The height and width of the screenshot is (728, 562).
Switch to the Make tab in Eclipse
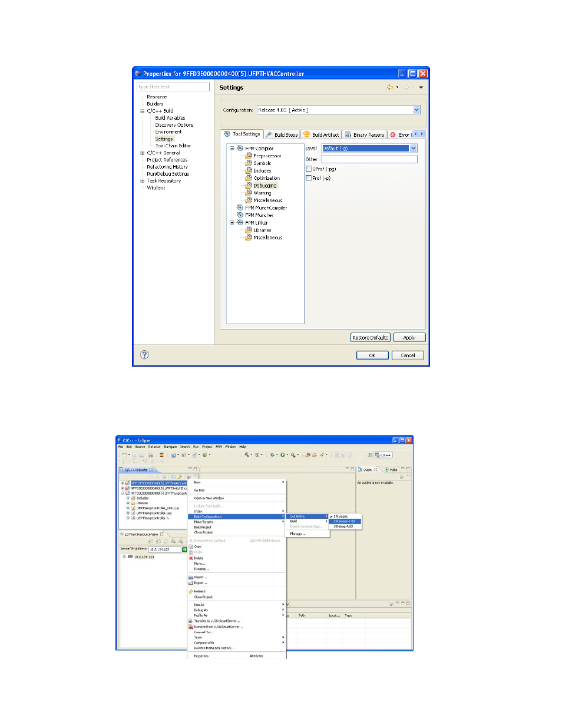[391, 470]
